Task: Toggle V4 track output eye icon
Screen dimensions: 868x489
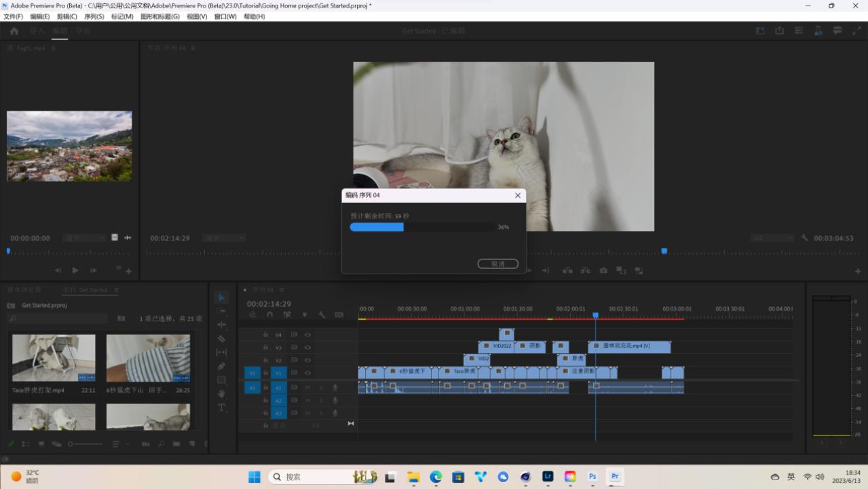Action: point(307,335)
